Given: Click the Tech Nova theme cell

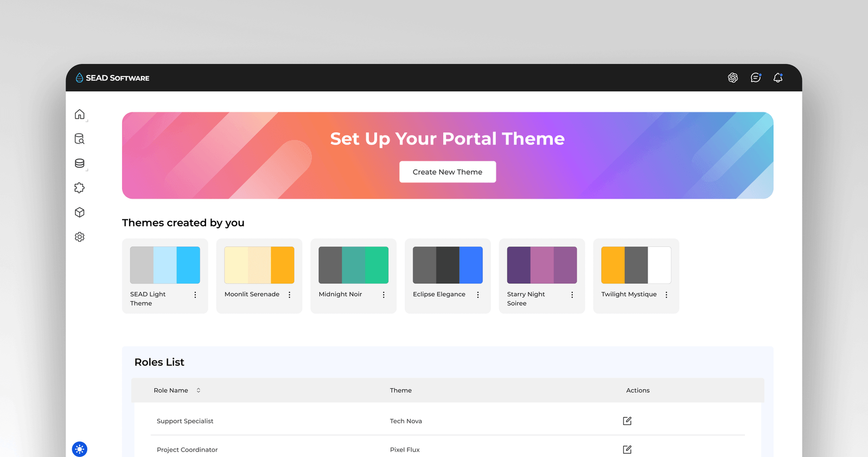Looking at the screenshot, I should tap(406, 421).
